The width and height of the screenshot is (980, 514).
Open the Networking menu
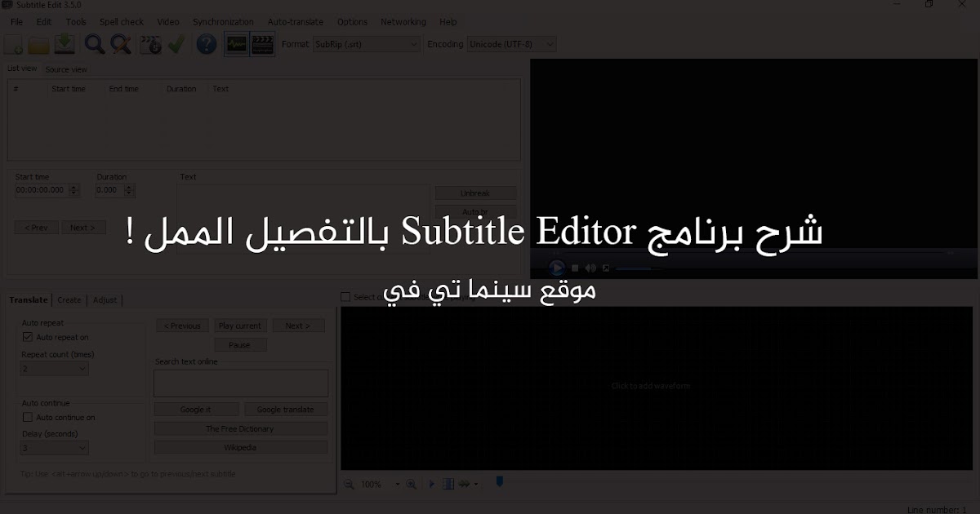click(x=403, y=22)
